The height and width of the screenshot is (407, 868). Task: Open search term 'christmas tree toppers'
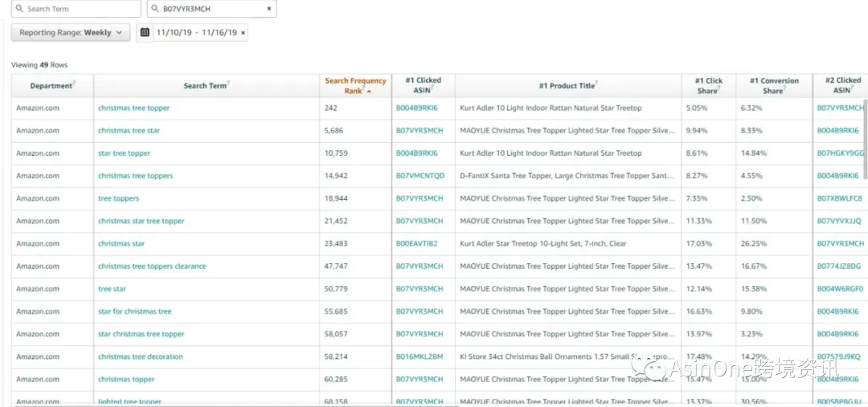coord(136,176)
